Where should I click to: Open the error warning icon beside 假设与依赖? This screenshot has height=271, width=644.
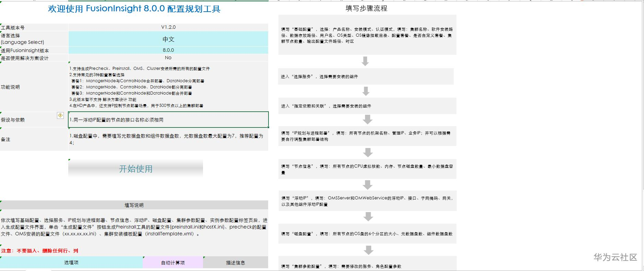click(60, 115)
